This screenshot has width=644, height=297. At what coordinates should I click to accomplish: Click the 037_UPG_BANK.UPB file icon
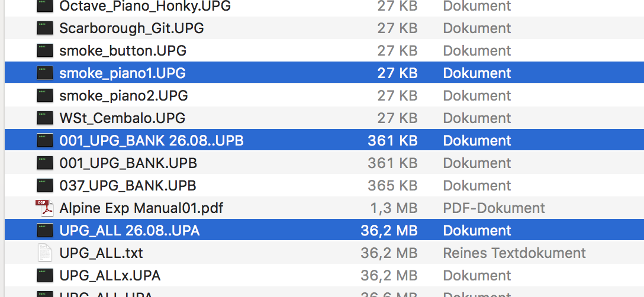(45, 185)
